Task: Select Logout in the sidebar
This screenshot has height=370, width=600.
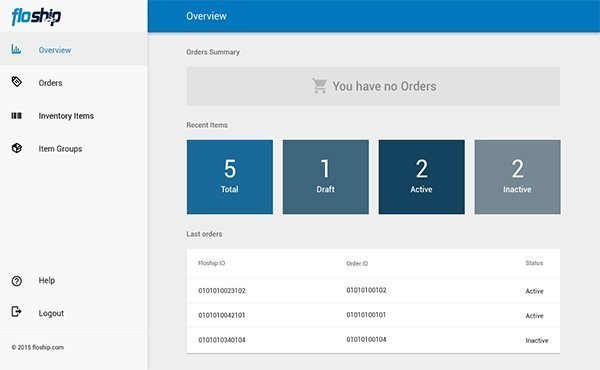Action: coord(74,313)
